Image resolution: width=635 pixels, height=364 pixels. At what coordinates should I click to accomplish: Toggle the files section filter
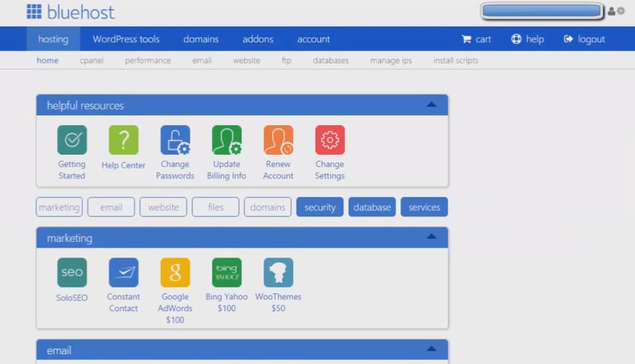[216, 207]
